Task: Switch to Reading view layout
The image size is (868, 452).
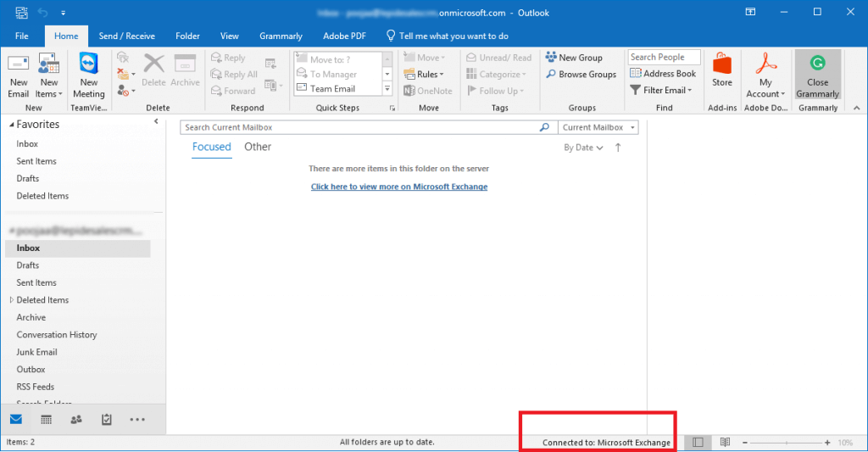Action: [x=726, y=442]
